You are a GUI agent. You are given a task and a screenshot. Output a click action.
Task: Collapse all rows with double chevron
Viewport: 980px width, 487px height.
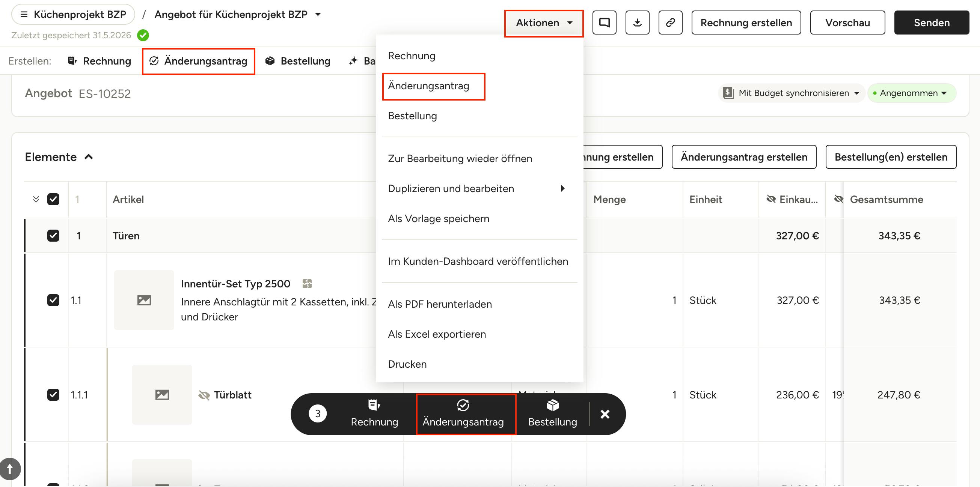(x=36, y=199)
